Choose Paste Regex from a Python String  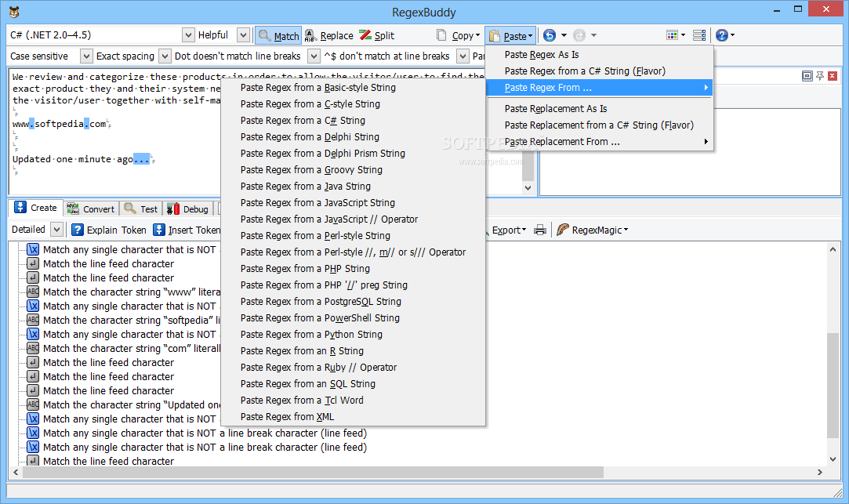click(x=353, y=335)
